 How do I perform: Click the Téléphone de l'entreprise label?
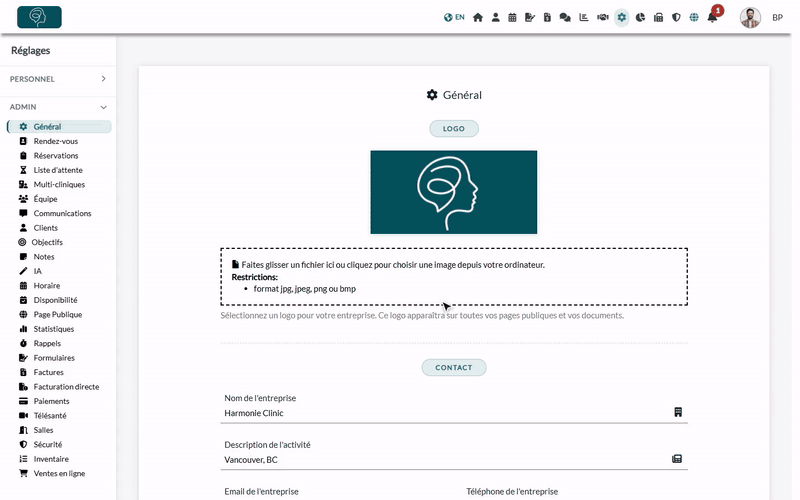click(512, 491)
